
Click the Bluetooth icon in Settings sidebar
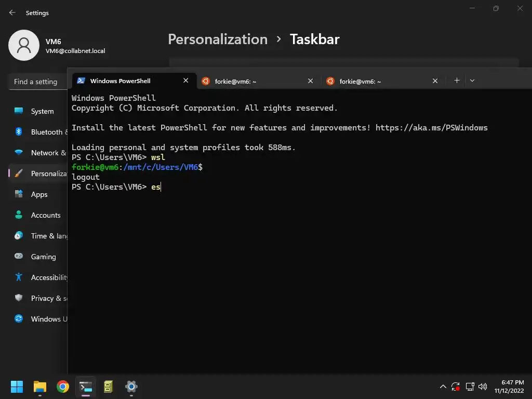pyautogui.click(x=19, y=131)
